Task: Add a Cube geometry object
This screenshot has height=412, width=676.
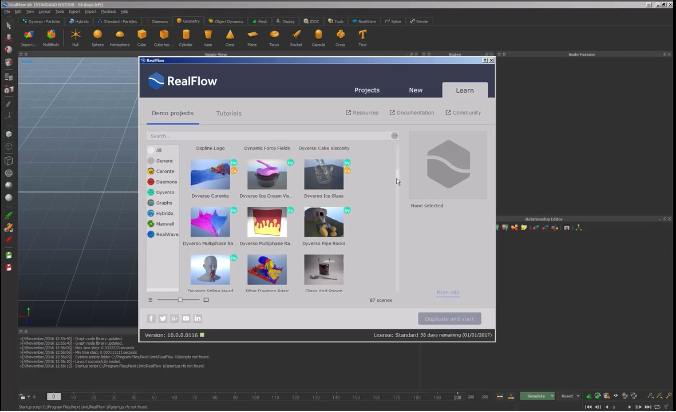Action: point(141,37)
